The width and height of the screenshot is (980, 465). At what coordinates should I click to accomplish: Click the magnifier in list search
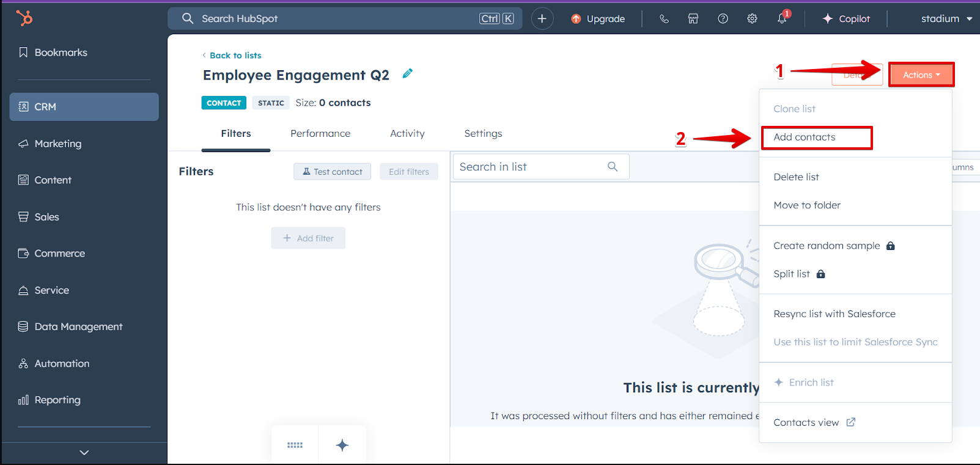(613, 167)
